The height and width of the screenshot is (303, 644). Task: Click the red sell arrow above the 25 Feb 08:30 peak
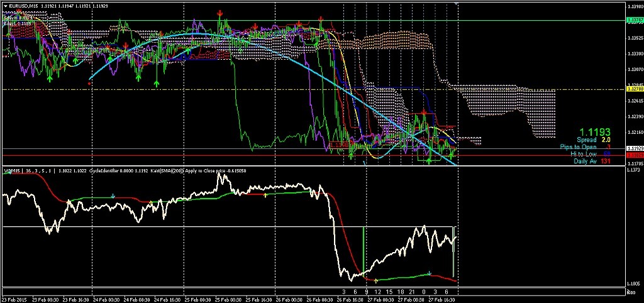(x=219, y=14)
